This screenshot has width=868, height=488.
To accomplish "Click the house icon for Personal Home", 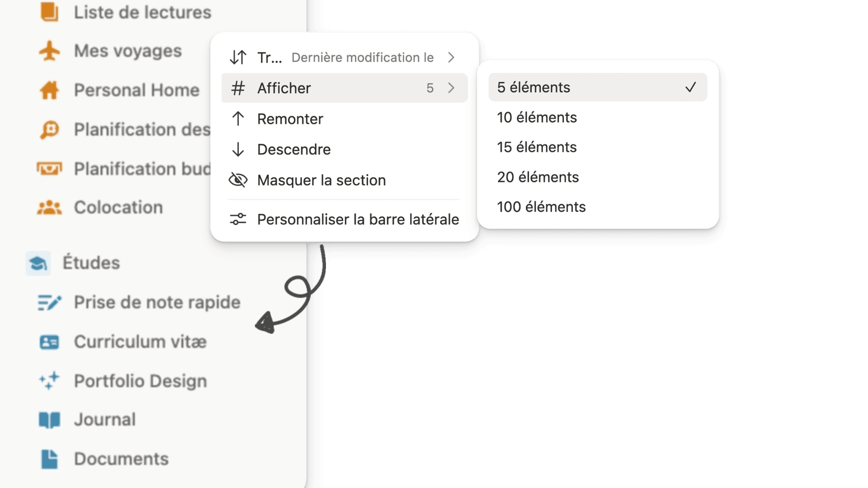I will click(x=49, y=90).
